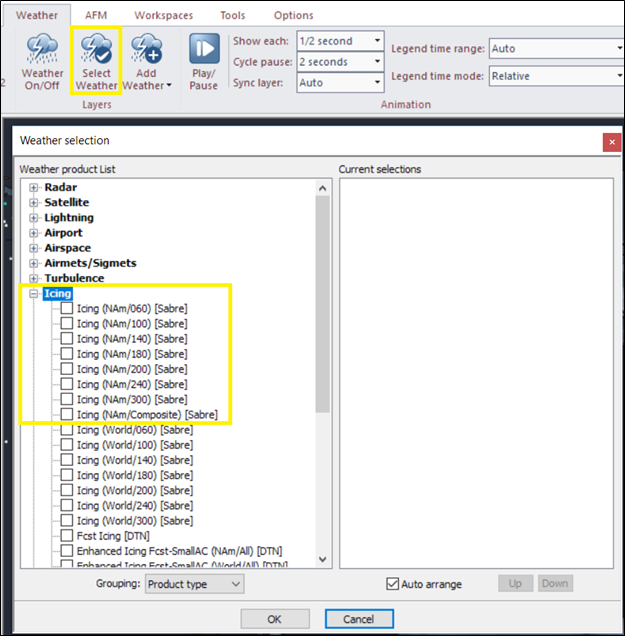Click the Cancel button

(x=358, y=619)
